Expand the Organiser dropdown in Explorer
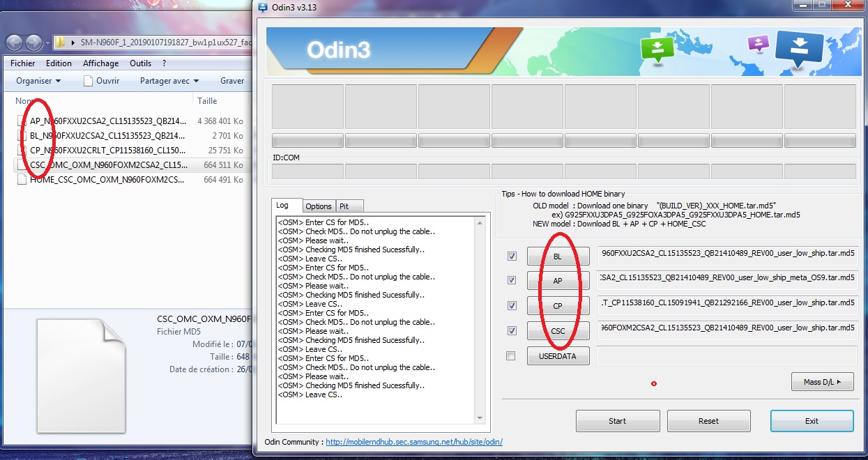Viewport: 868px width, 460px height. coord(38,81)
